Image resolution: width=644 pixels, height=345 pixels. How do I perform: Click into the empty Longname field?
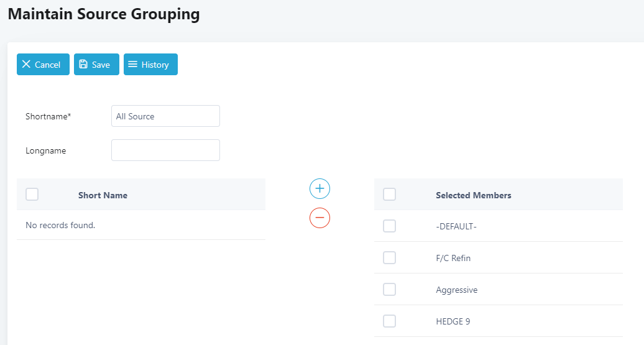[165, 150]
